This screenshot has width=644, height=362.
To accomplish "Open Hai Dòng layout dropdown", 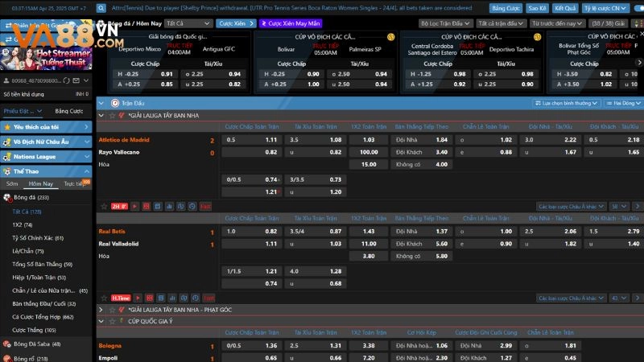I will [624, 104].
